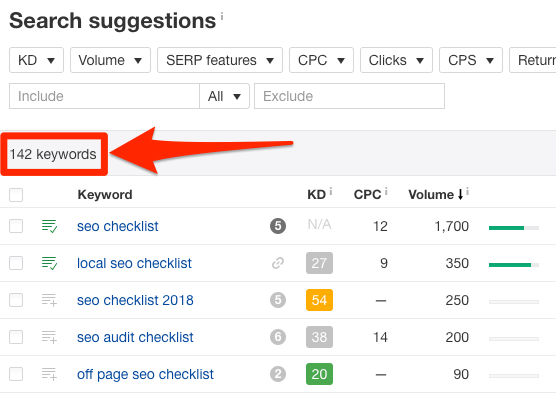The width and height of the screenshot is (556, 393).
Task: Open the KD filter dropdown
Action: click(x=37, y=60)
